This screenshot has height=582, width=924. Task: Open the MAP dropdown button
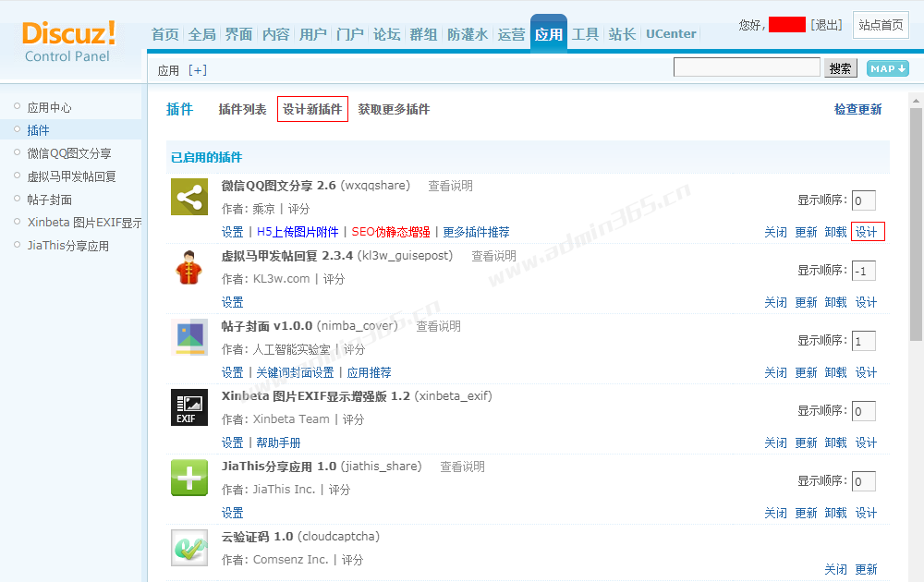[x=887, y=68]
